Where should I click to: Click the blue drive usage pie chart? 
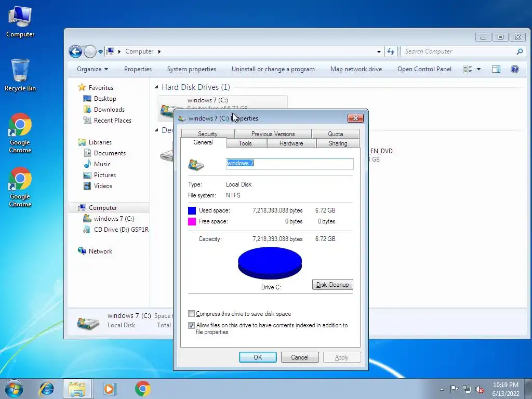tap(270, 263)
